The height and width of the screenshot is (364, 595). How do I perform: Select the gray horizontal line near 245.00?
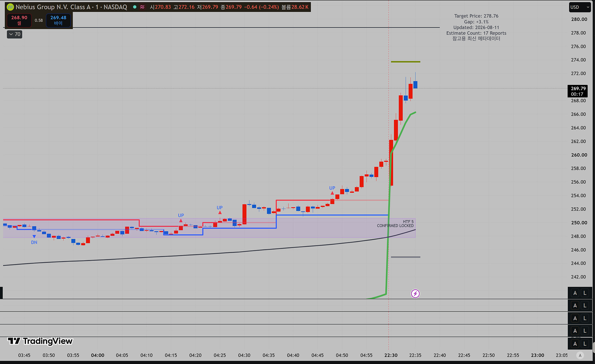coord(406,257)
